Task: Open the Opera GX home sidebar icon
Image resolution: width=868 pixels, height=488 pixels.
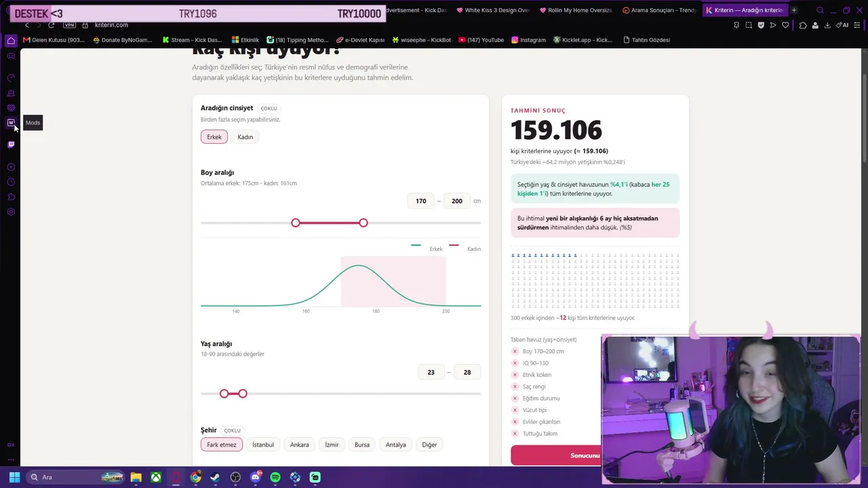Action: [11, 41]
